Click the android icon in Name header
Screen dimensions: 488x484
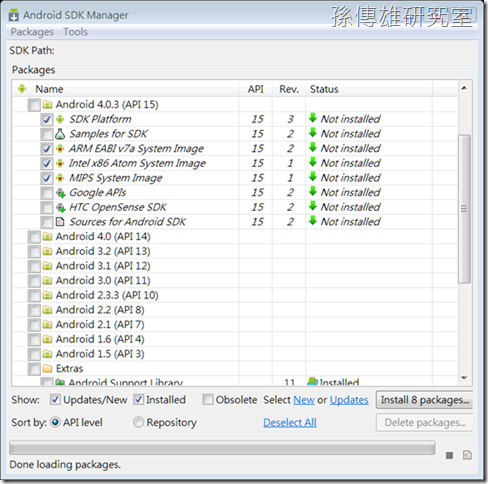(x=22, y=89)
